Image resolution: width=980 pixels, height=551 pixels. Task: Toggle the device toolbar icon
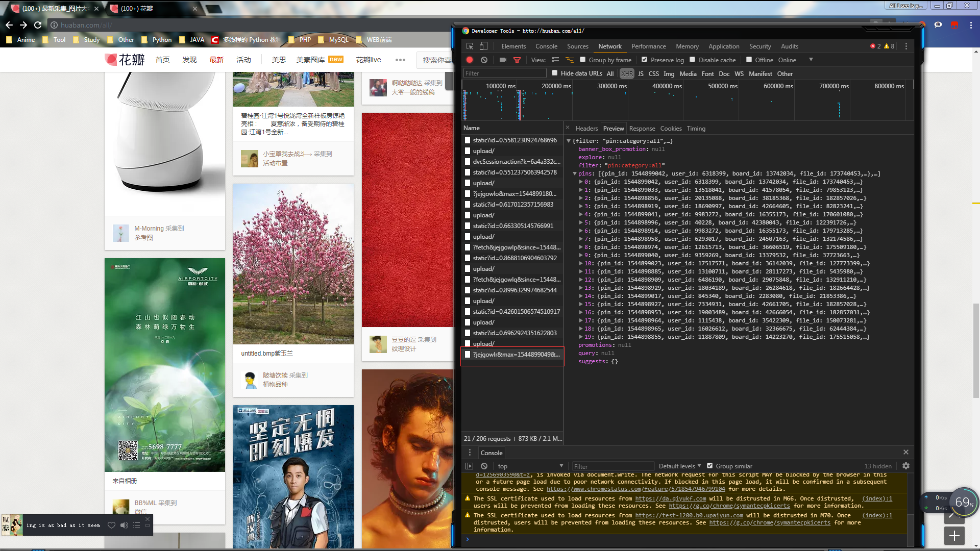pos(483,46)
